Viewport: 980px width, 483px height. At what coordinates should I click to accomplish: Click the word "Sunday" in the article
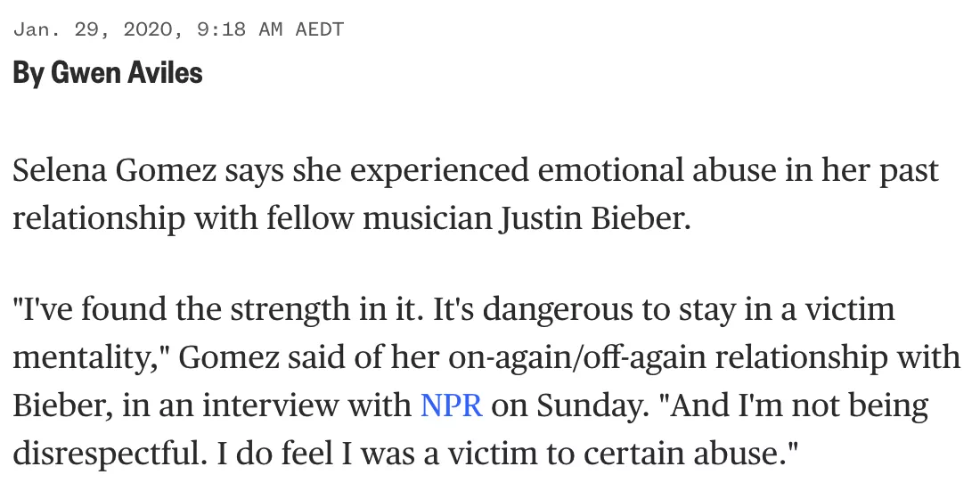[588, 405]
